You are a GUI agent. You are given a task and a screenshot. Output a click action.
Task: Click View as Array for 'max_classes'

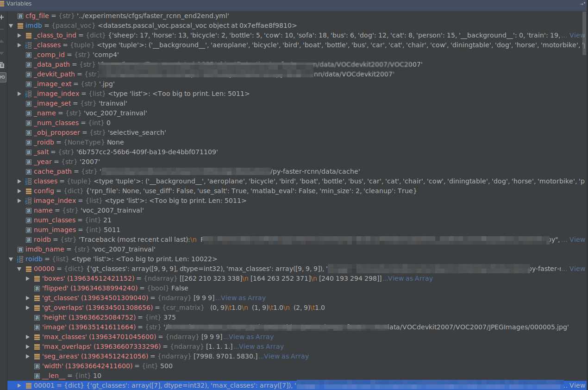point(251,337)
